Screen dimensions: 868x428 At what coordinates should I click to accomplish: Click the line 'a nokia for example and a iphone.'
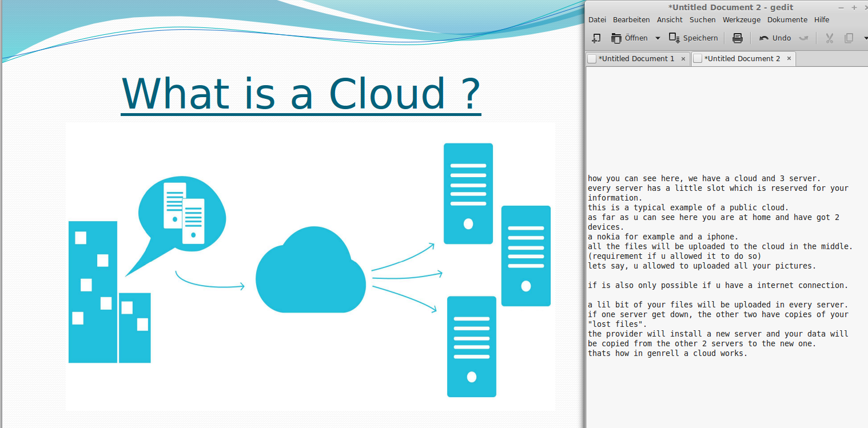[x=663, y=237]
